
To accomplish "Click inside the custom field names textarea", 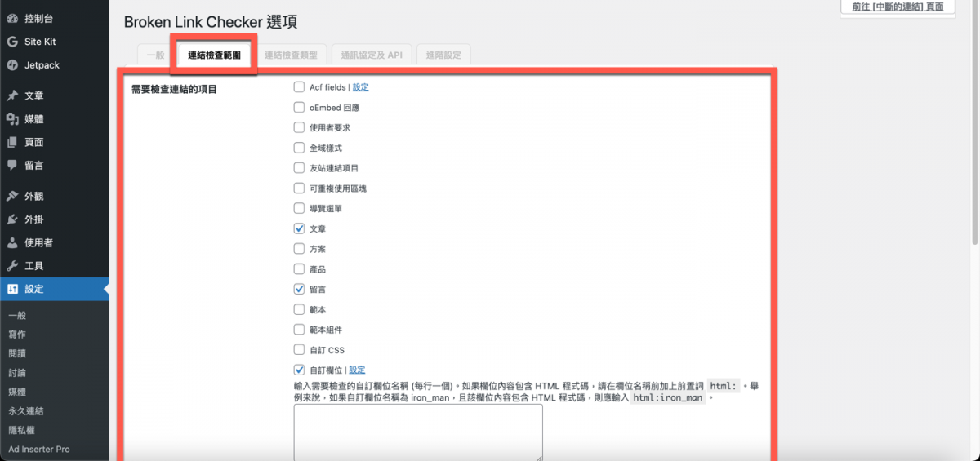I will click(418, 432).
